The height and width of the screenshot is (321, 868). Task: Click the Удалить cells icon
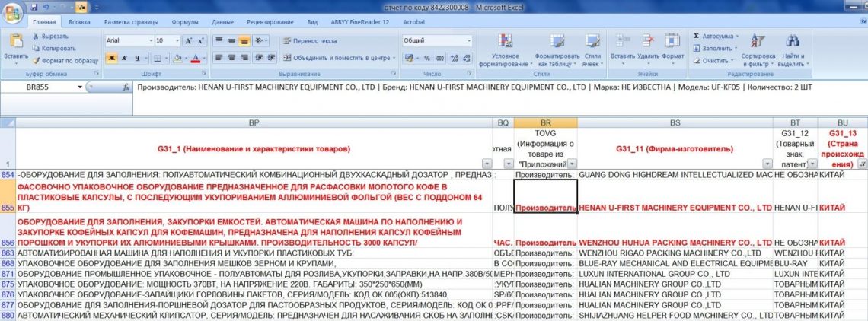point(648,41)
